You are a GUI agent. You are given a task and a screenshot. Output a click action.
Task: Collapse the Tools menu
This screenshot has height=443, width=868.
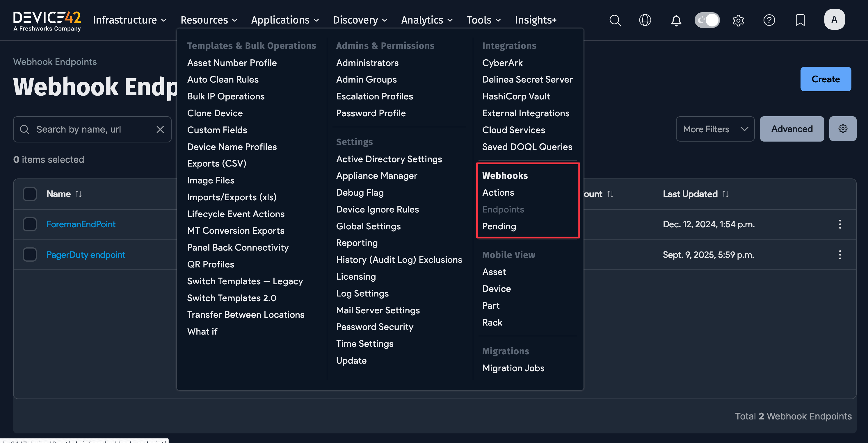[483, 20]
